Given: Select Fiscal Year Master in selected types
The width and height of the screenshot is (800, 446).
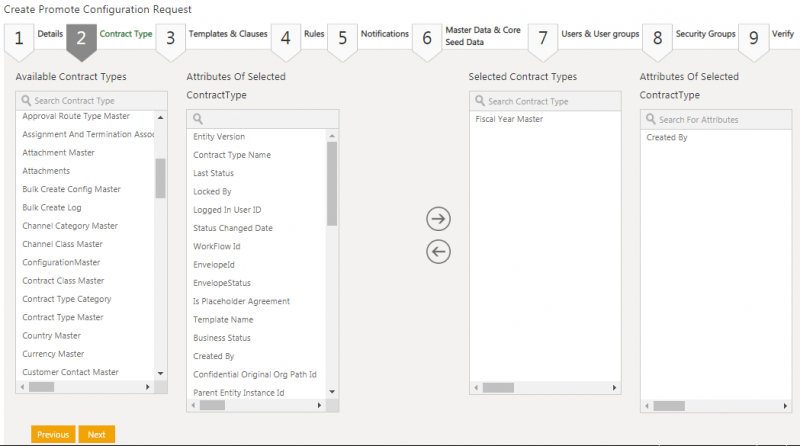Looking at the screenshot, I should [x=509, y=119].
